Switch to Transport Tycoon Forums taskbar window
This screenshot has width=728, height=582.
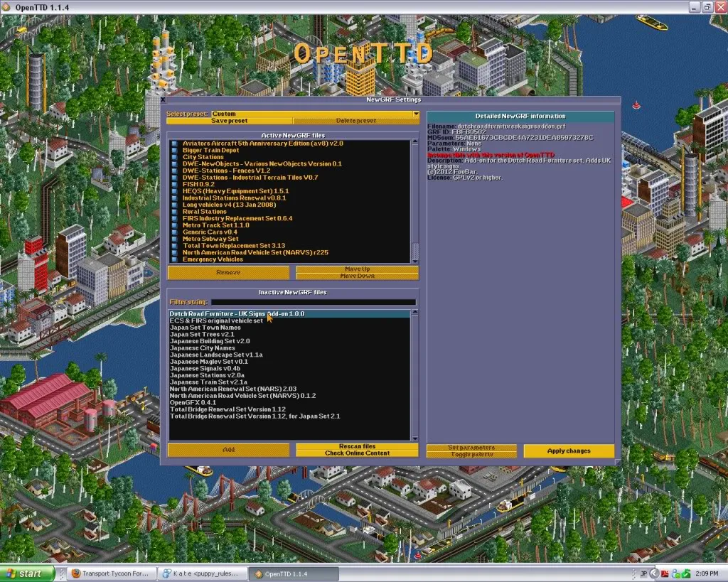(x=111, y=573)
